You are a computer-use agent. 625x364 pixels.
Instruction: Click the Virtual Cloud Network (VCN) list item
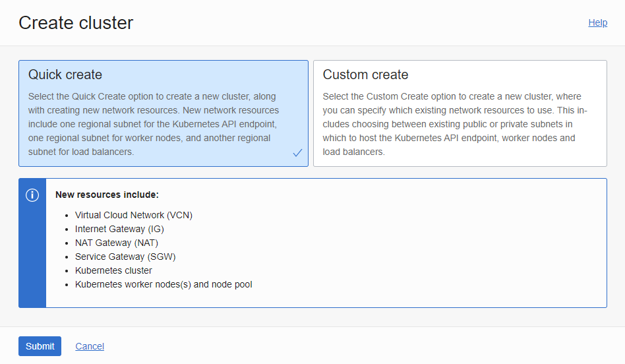click(x=133, y=215)
